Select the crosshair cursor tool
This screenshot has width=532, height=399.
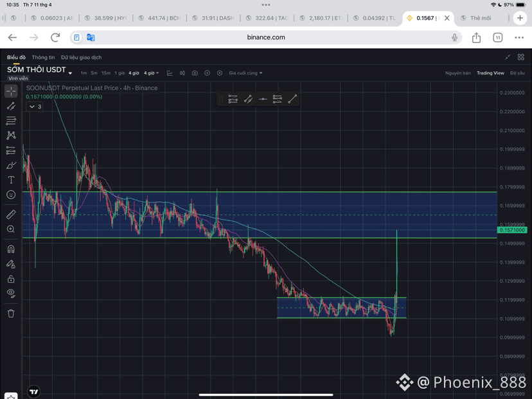pos(11,91)
